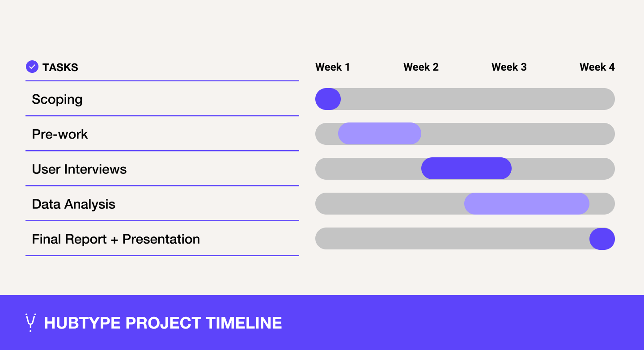Image resolution: width=644 pixels, height=350 pixels.
Task: Click the purple checkmark icon beside TASKS
Action: pyautogui.click(x=32, y=67)
